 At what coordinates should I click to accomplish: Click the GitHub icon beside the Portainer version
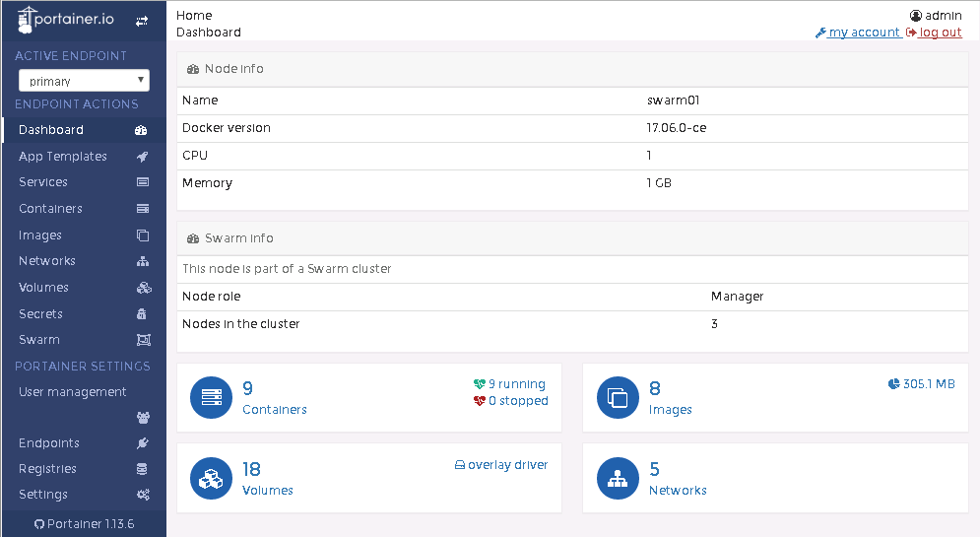39,524
